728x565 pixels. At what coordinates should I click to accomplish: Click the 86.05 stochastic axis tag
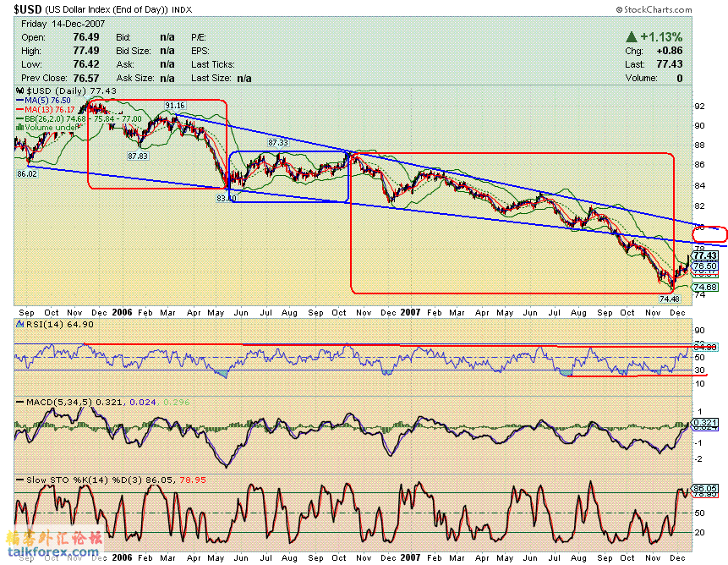pos(706,488)
